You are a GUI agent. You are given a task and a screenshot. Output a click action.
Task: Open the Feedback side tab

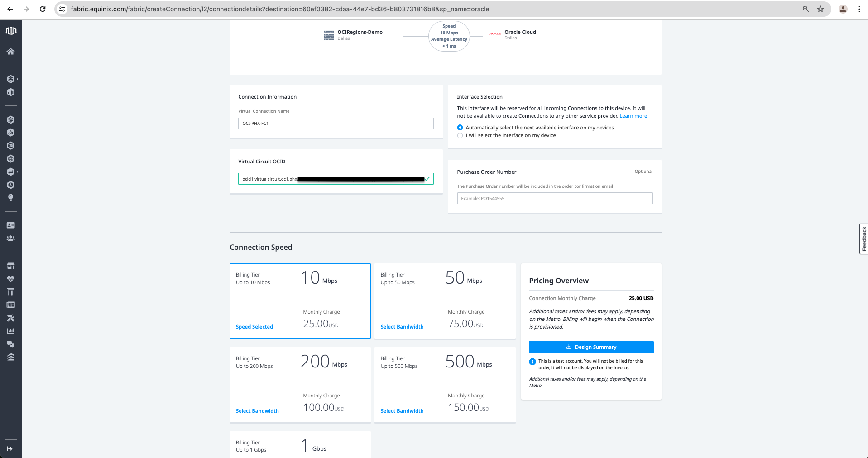(x=863, y=239)
